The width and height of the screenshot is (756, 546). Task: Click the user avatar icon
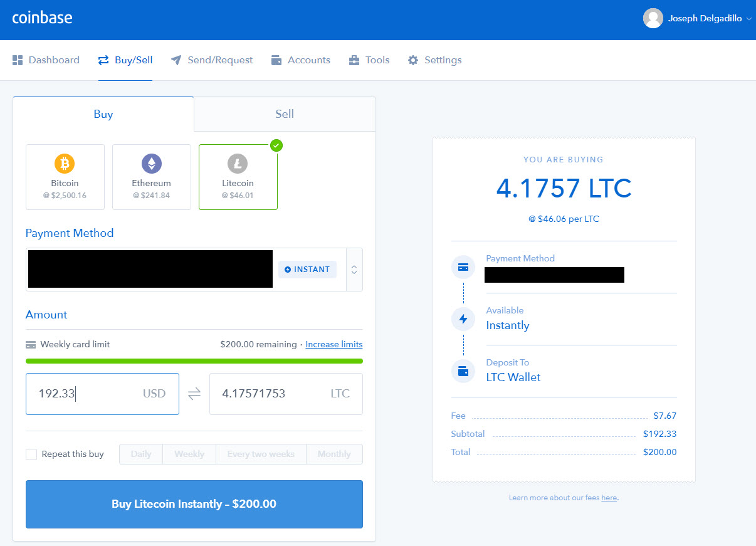coord(653,18)
